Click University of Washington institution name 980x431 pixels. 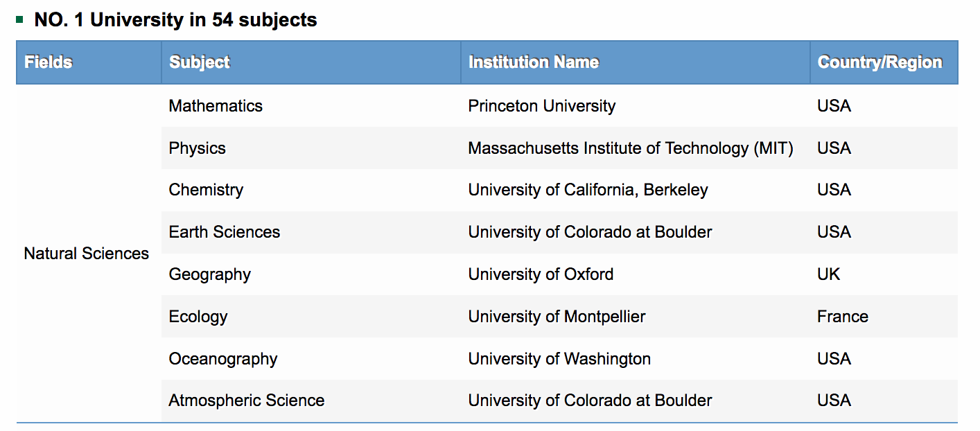pyautogui.click(x=560, y=359)
